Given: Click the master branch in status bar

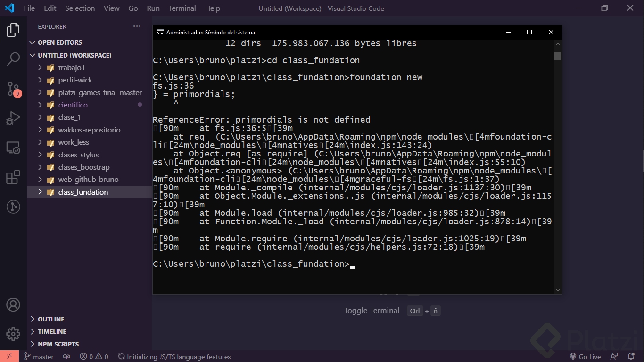Looking at the screenshot, I should point(39,357).
